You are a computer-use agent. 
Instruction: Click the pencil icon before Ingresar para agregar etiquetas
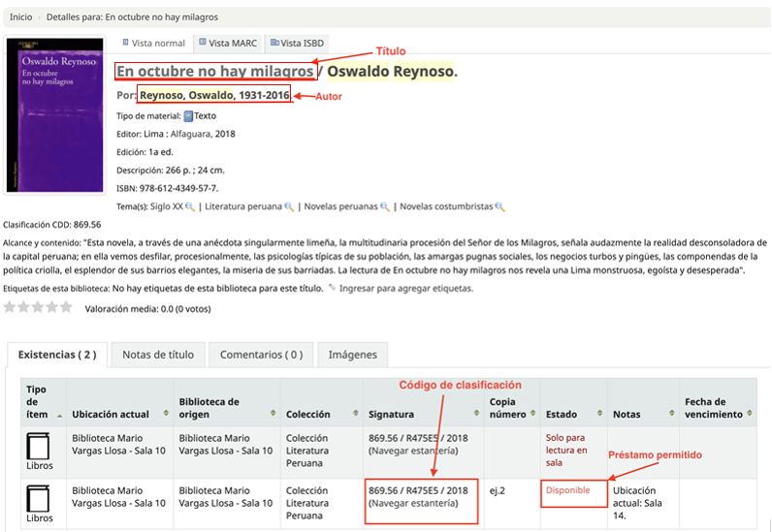pos(333,288)
